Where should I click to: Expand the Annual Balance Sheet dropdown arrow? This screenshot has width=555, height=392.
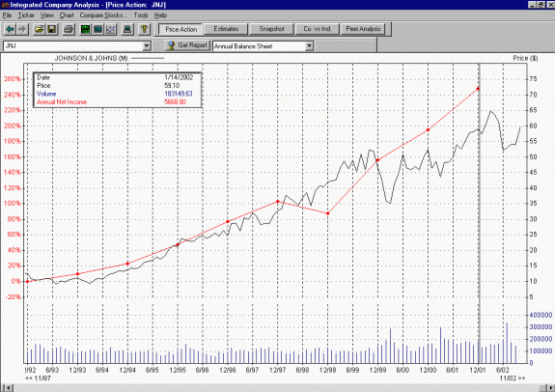pos(309,46)
